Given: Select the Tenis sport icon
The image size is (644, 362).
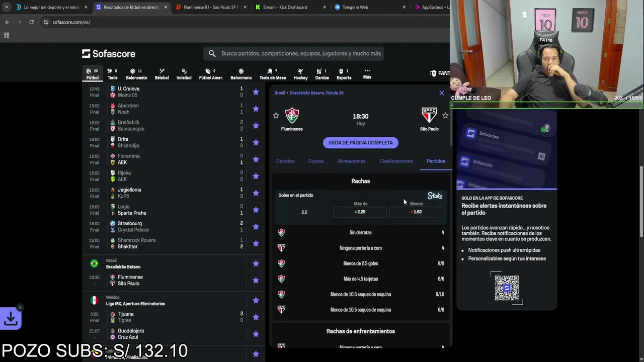Looking at the screenshot, I should pos(112,74).
